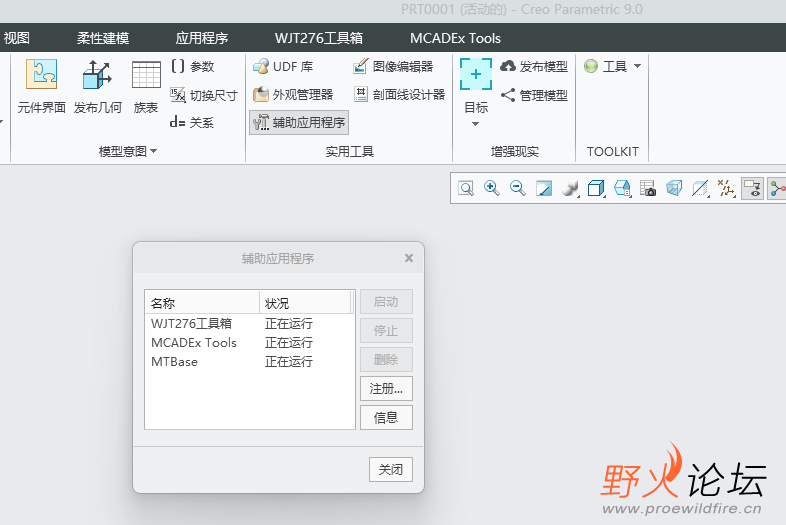This screenshot has height=525, width=786.
Task: Click Manage Models (管理模型)
Action: (534, 95)
